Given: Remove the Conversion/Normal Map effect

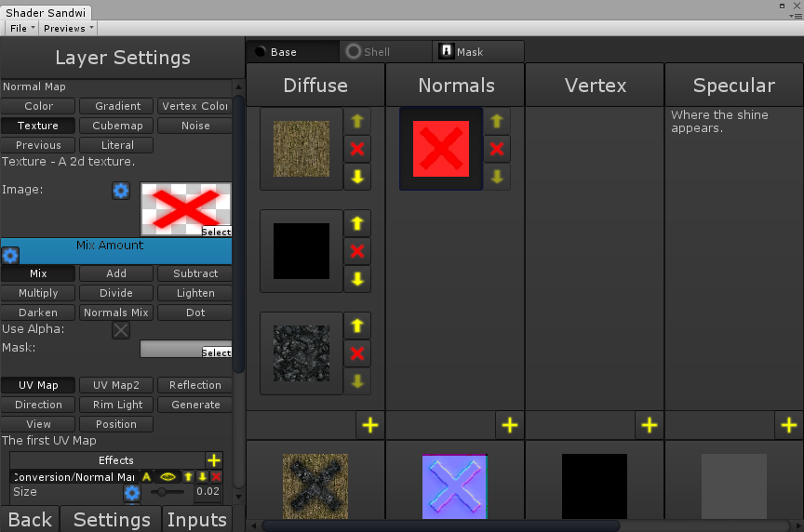Looking at the screenshot, I should click(217, 477).
